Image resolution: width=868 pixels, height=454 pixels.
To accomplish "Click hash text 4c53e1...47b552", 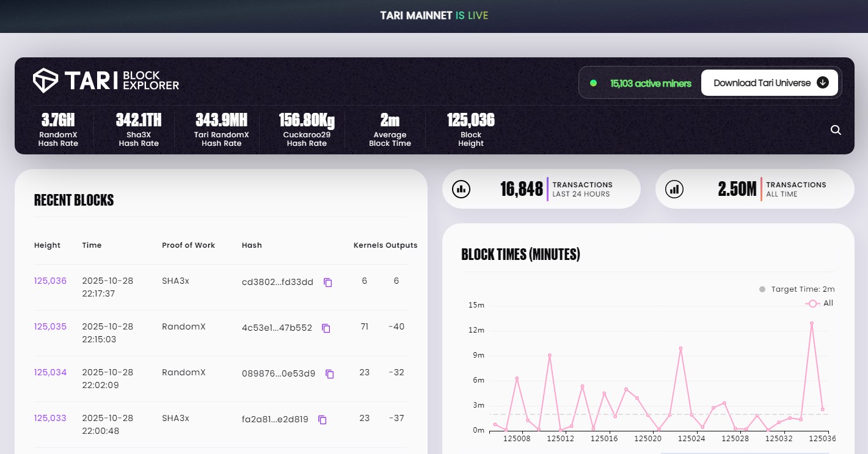I will point(277,328).
